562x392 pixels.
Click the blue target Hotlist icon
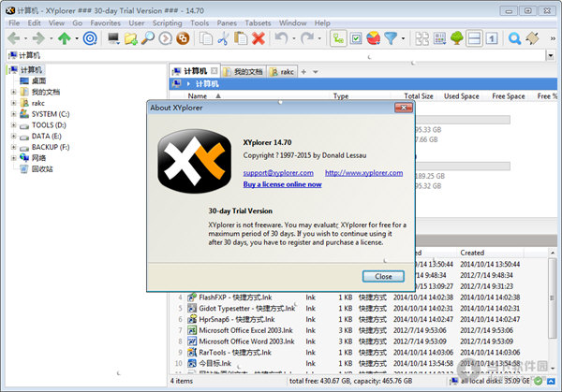[90, 38]
